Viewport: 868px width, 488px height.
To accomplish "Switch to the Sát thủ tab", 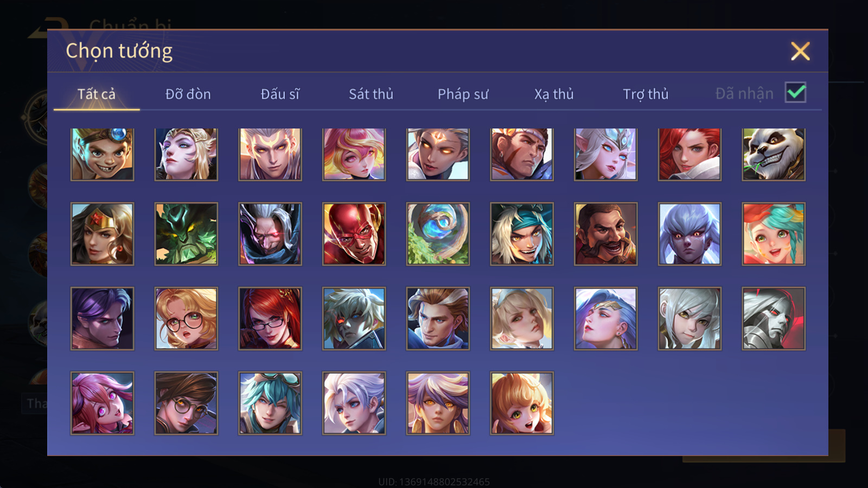I will coord(371,94).
